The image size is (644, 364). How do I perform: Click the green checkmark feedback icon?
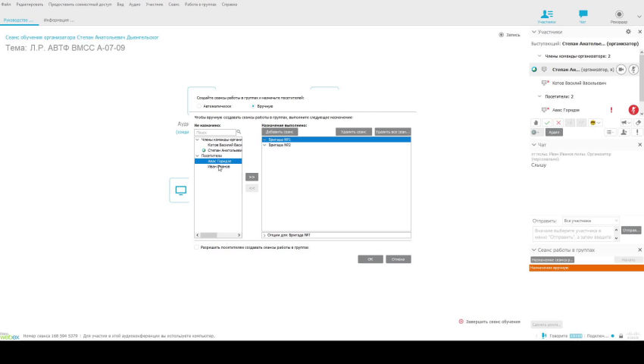(x=547, y=122)
